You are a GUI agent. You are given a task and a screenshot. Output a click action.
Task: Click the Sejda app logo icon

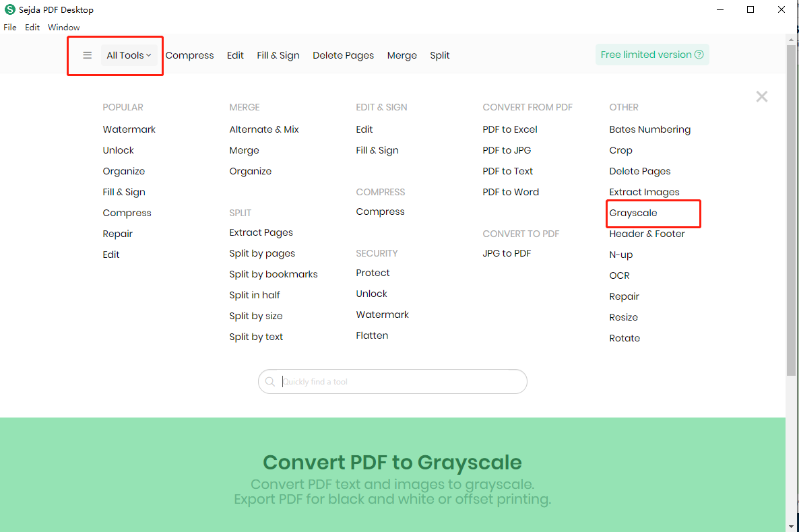tap(9, 9)
